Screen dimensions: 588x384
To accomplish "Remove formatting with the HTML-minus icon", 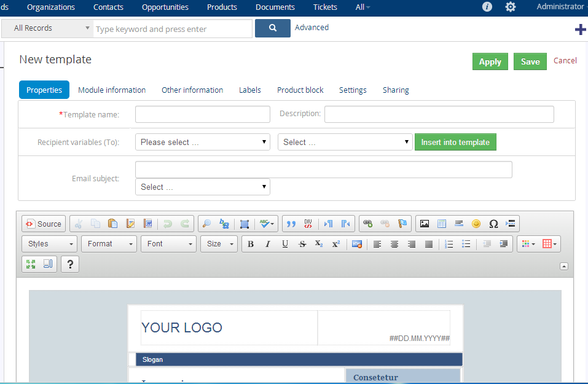I will (x=357, y=244).
